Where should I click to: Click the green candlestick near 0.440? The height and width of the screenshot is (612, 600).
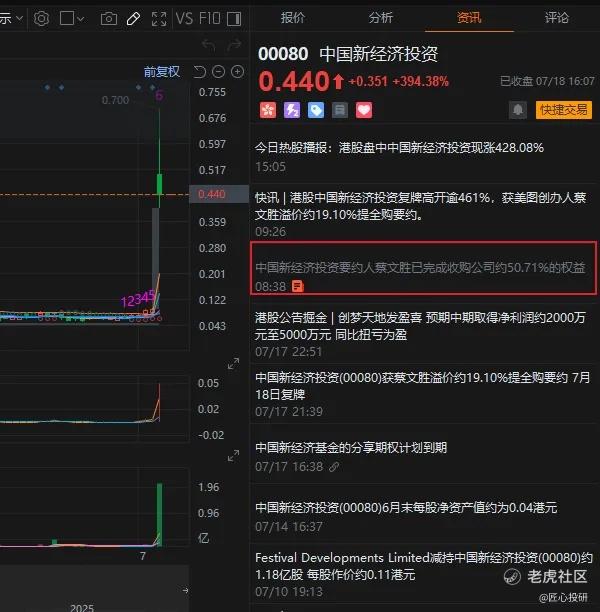(x=159, y=183)
